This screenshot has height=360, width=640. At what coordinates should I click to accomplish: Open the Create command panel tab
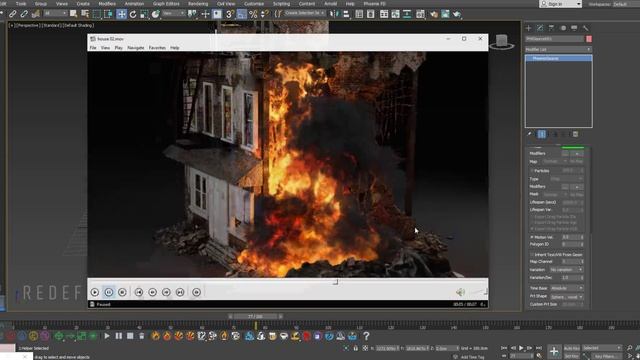tap(529, 28)
